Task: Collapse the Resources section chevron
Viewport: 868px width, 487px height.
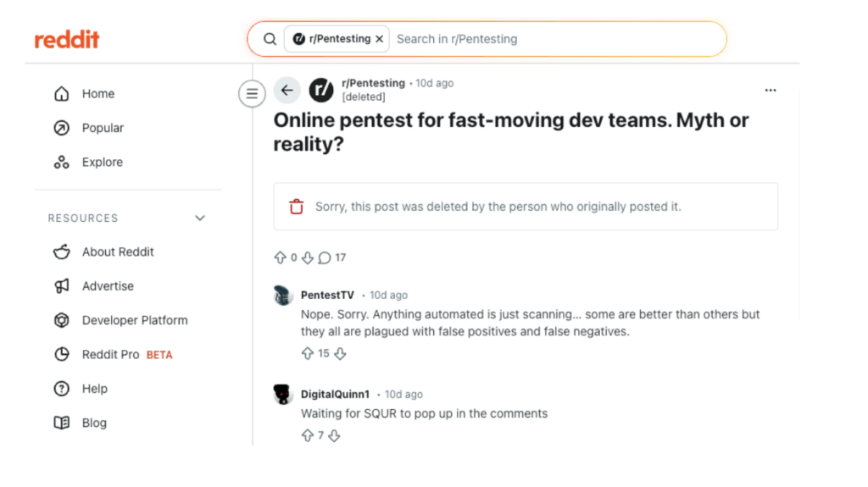Action: point(200,218)
